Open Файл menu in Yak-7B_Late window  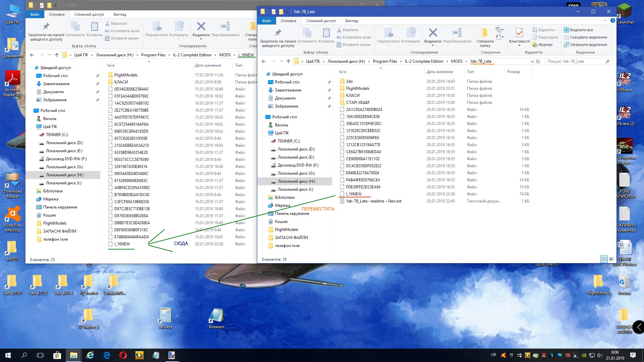[x=267, y=21]
